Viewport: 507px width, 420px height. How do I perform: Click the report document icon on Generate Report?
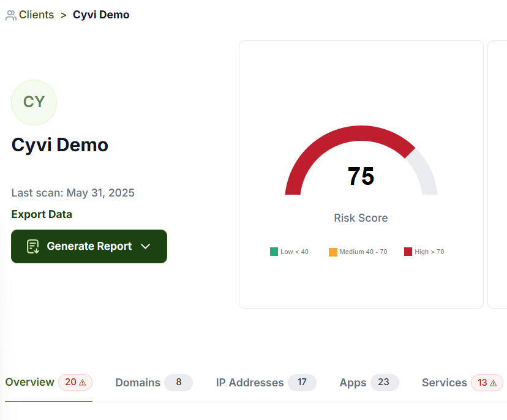(x=32, y=246)
